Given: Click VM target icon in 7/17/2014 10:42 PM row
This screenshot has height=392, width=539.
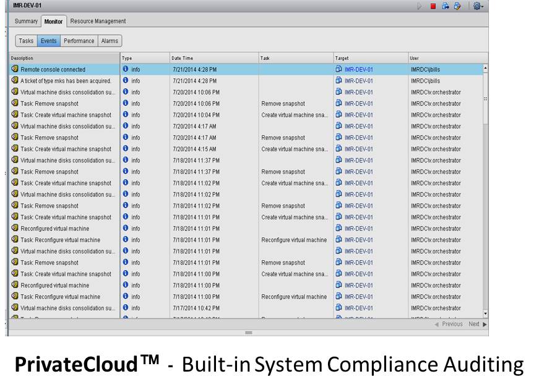Looking at the screenshot, I should tap(338, 307).
